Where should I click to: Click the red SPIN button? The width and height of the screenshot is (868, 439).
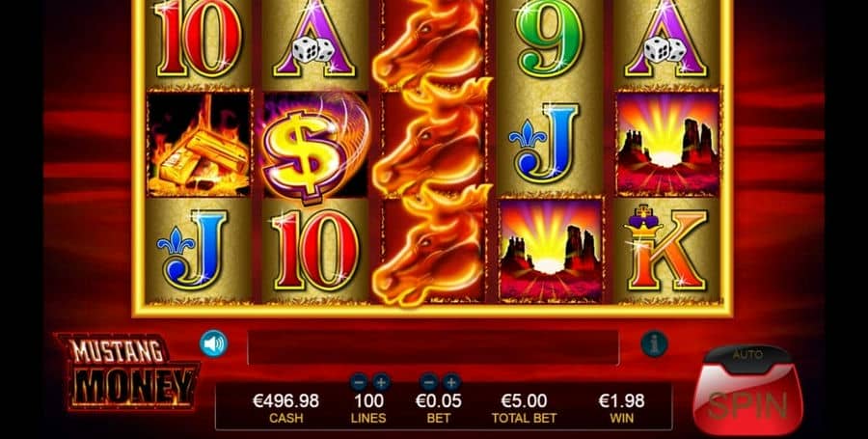tap(747, 400)
